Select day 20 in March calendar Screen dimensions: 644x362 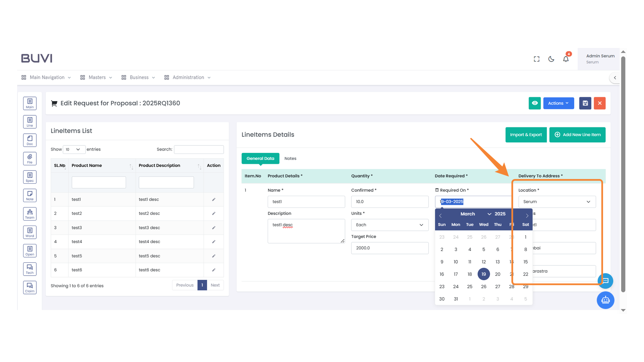click(497, 274)
